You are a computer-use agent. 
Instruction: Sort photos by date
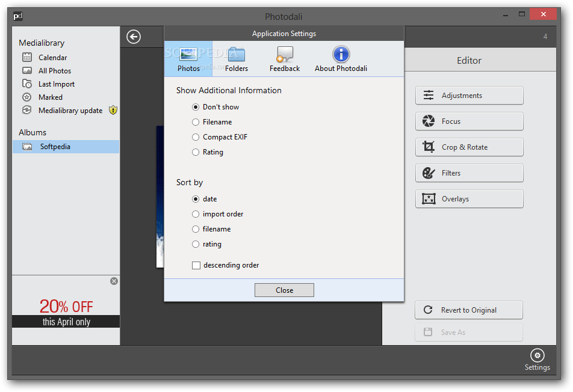pos(196,199)
